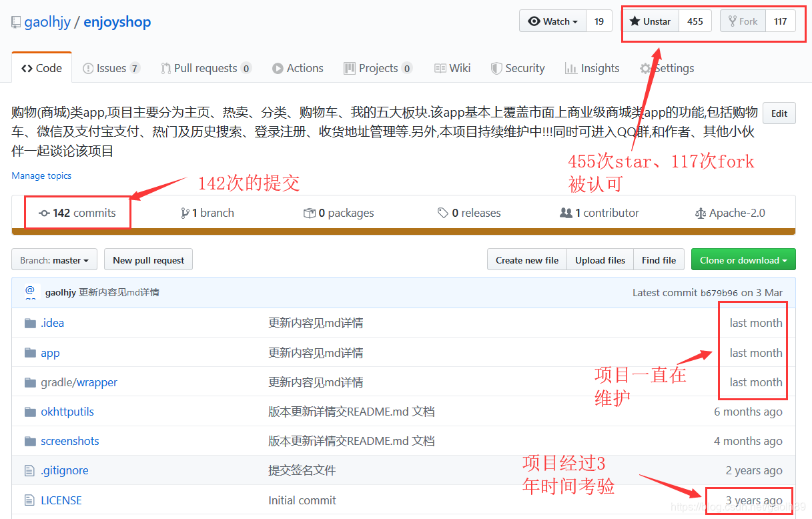Open the gaolhjy commit author name

pos(61,292)
